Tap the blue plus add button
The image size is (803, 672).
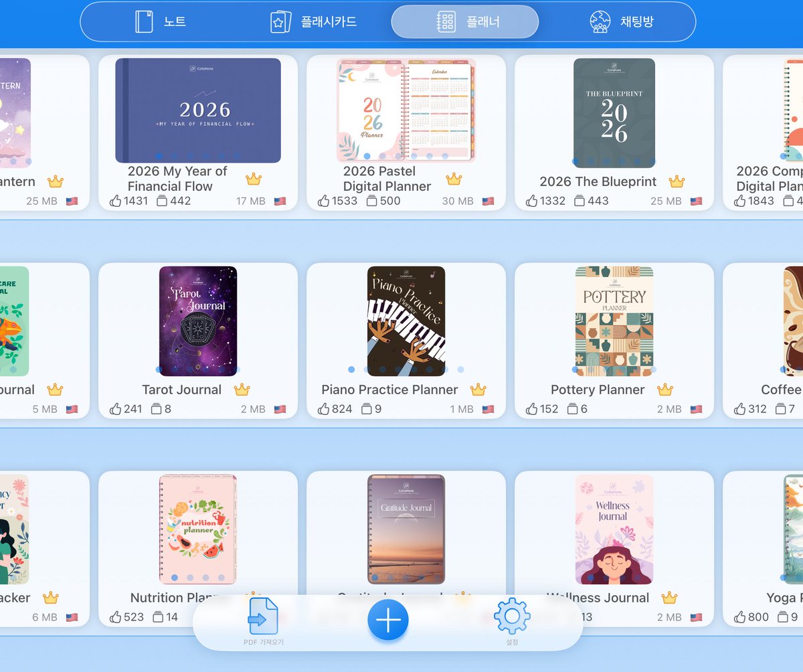click(x=388, y=620)
